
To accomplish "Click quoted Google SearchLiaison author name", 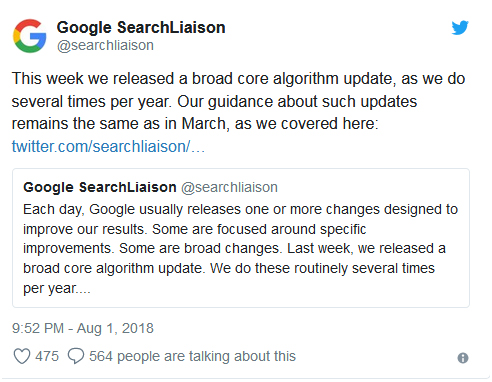I will pos(100,187).
